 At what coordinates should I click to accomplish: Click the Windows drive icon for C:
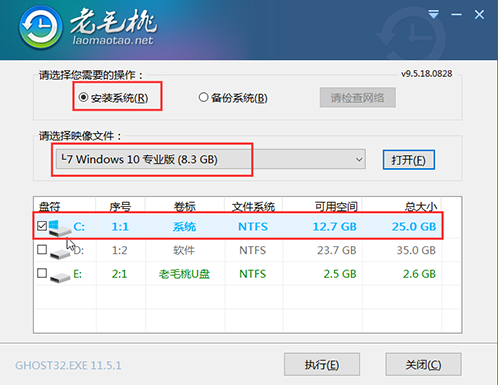(x=60, y=227)
